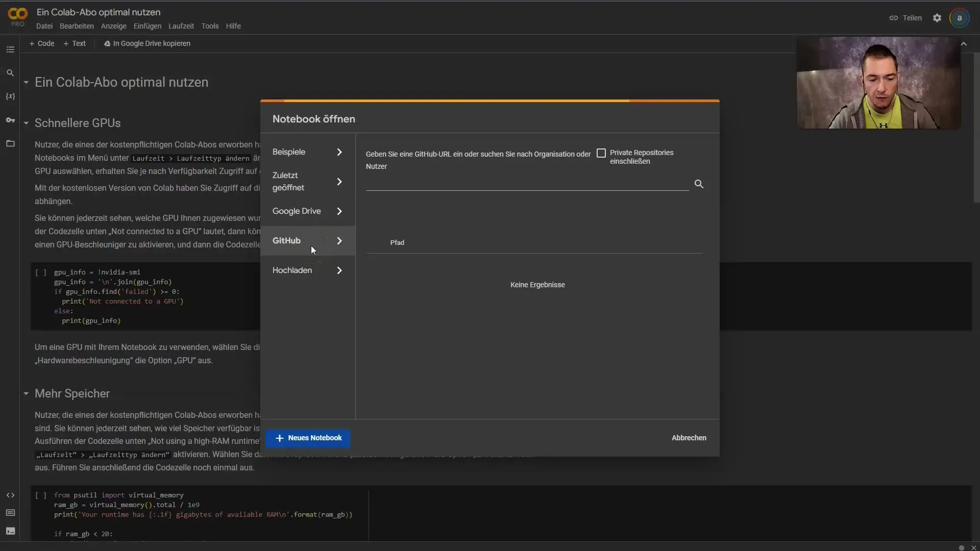Expand the Beispiele chevron in dialog
Viewport: 980px width, 551px height.
339,152
